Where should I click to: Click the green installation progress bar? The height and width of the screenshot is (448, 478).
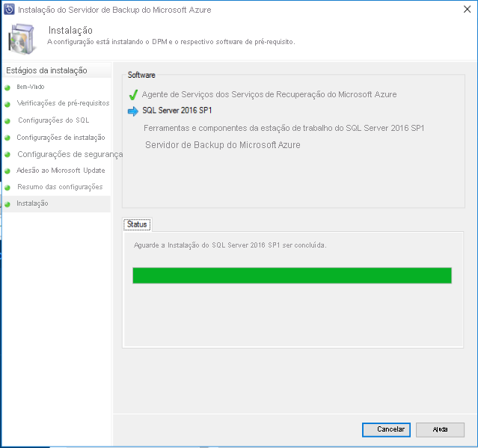pyautogui.click(x=292, y=275)
